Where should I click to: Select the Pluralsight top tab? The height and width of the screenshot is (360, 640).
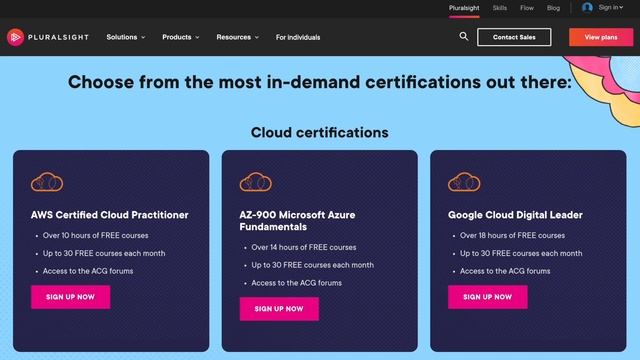pos(464,8)
